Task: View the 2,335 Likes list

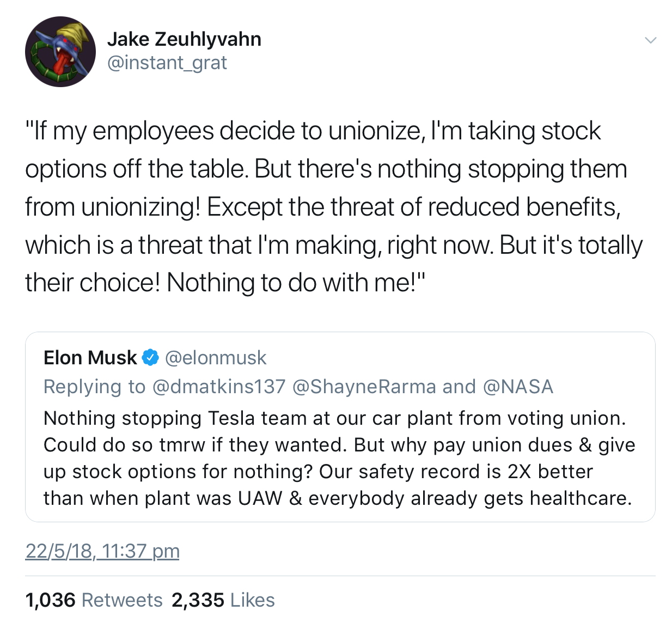Action: [223, 600]
